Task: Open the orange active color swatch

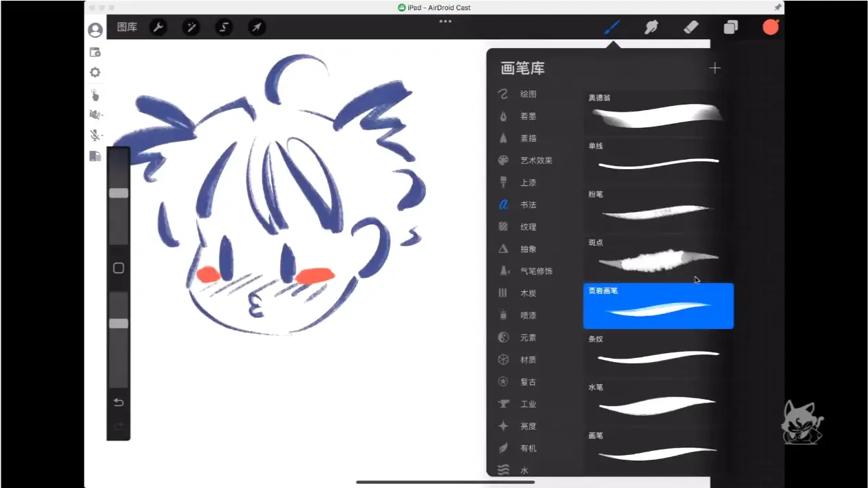Action: [770, 28]
